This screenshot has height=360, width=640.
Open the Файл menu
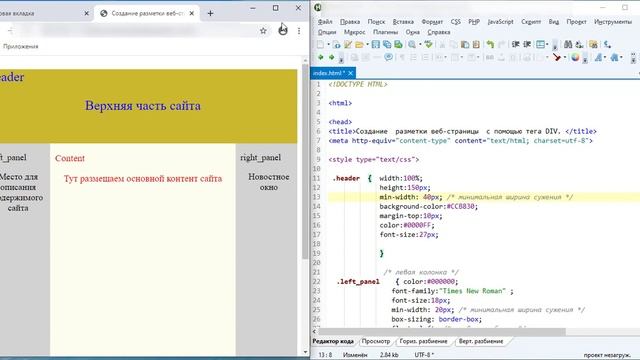(x=325, y=22)
